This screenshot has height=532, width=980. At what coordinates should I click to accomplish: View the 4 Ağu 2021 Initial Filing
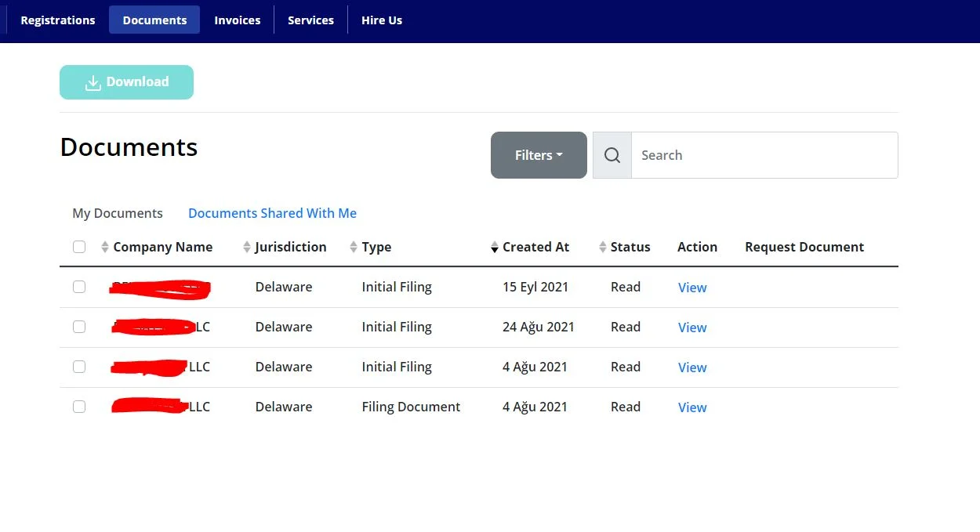point(692,367)
